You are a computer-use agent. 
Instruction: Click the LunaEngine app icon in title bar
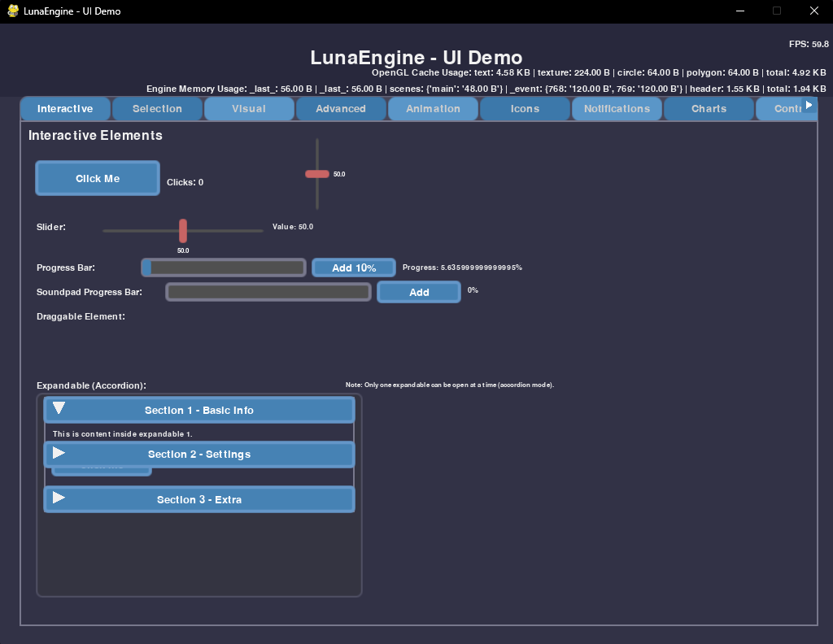click(13, 11)
